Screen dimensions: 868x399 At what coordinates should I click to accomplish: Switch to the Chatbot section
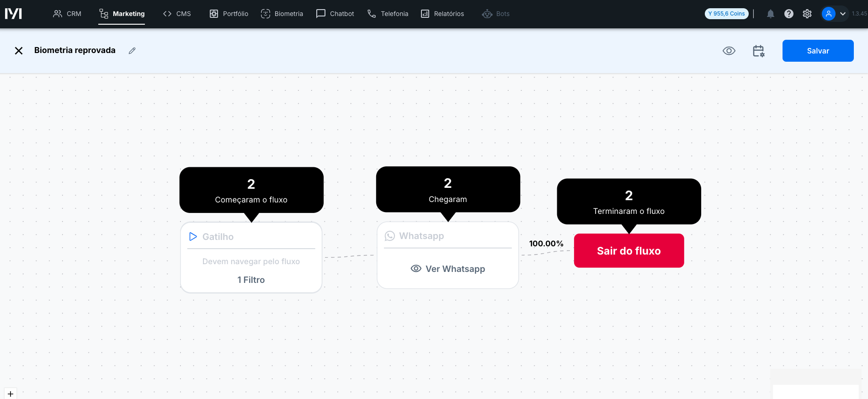coord(335,14)
